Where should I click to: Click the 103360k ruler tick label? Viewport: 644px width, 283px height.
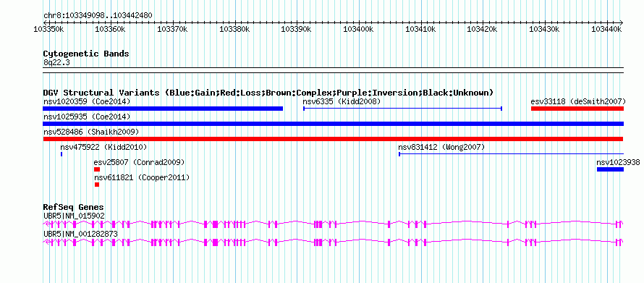pyautogui.click(x=111, y=29)
